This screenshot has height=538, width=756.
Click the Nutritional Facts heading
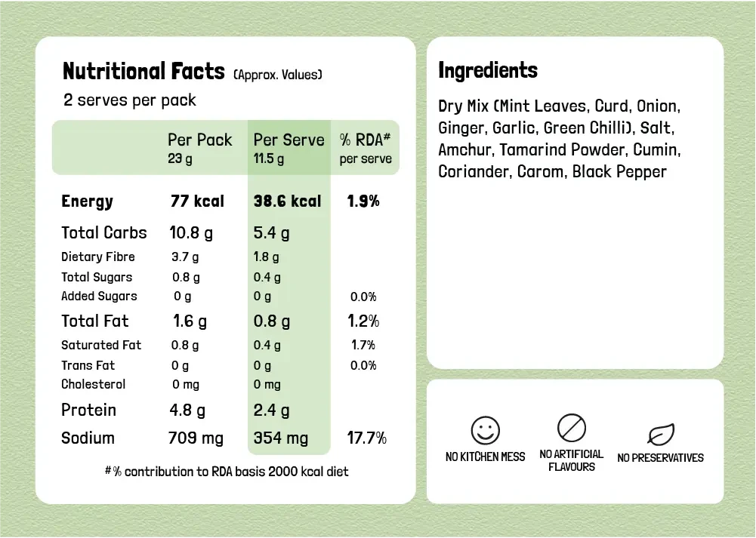click(143, 72)
